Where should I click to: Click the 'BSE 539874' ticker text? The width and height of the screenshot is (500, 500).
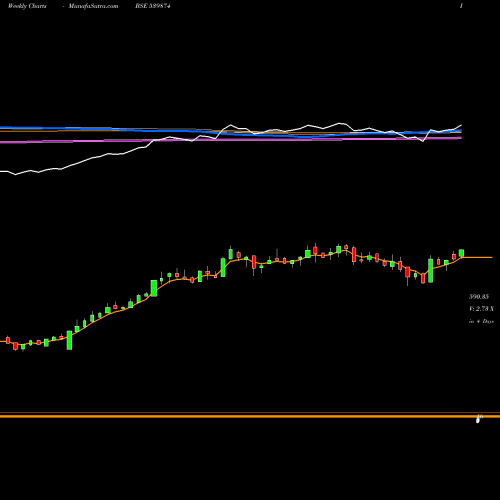(x=153, y=6)
